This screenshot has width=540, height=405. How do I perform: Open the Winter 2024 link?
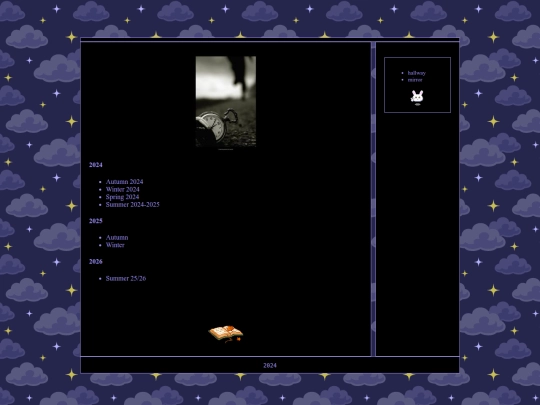(x=123, y=189)
